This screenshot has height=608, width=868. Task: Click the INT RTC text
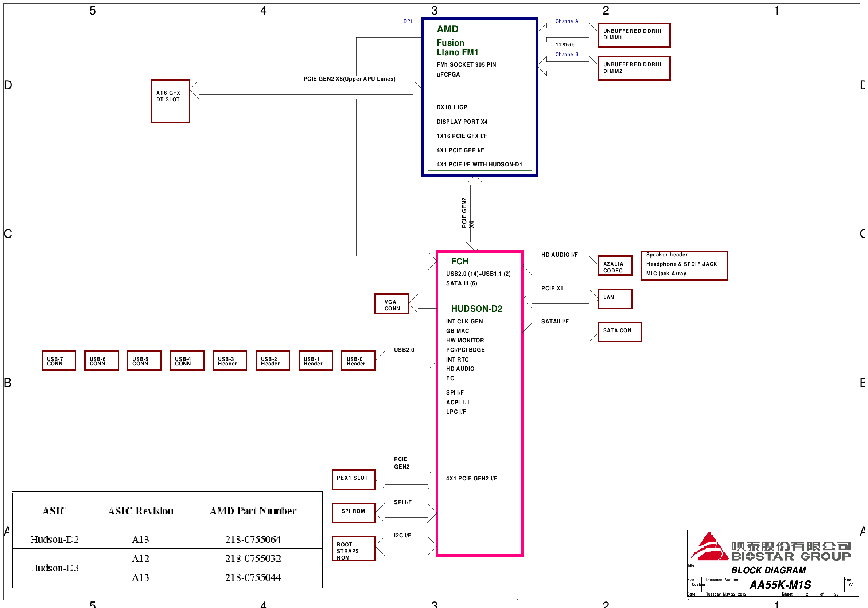click(457, 360)
